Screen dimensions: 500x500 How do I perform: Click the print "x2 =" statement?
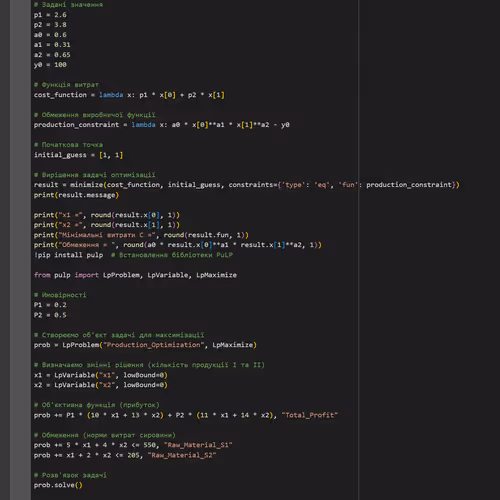point(107,225)
